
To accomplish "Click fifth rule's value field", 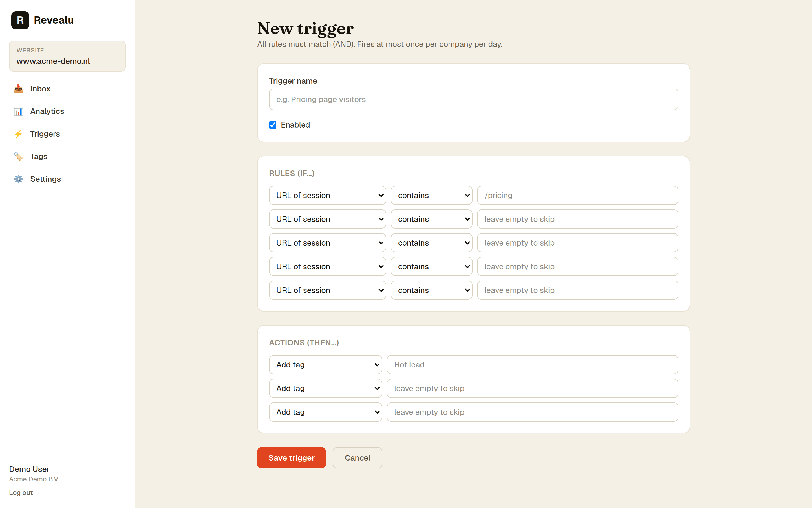I will point(577,290).
